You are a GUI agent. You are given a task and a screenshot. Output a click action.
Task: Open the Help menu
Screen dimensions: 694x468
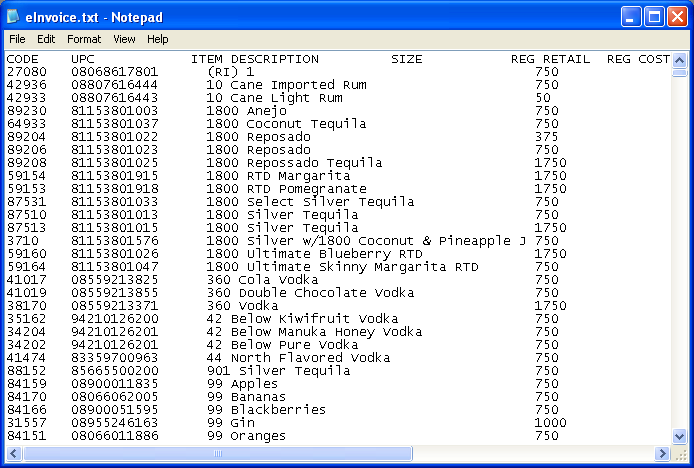[x=158, y=39]
